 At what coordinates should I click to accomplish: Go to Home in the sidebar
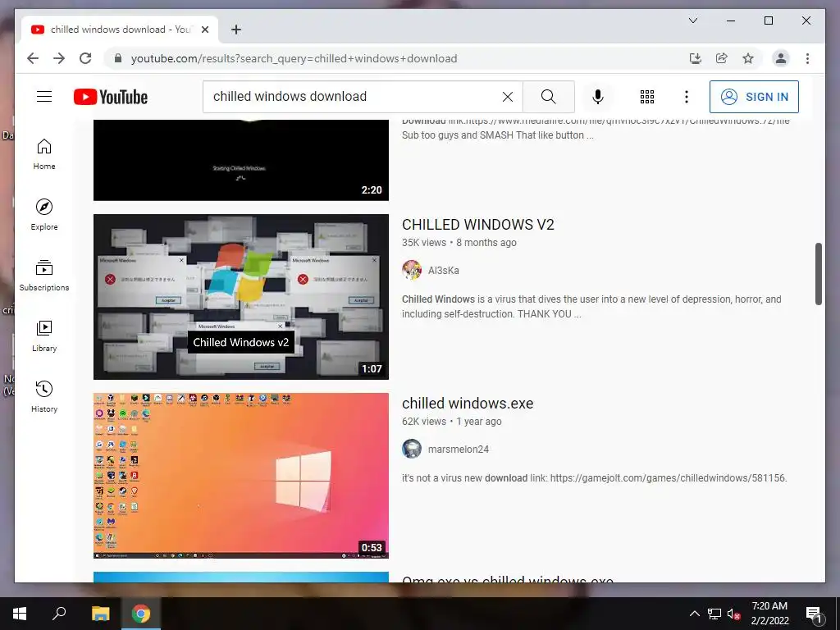coord(44,154)
